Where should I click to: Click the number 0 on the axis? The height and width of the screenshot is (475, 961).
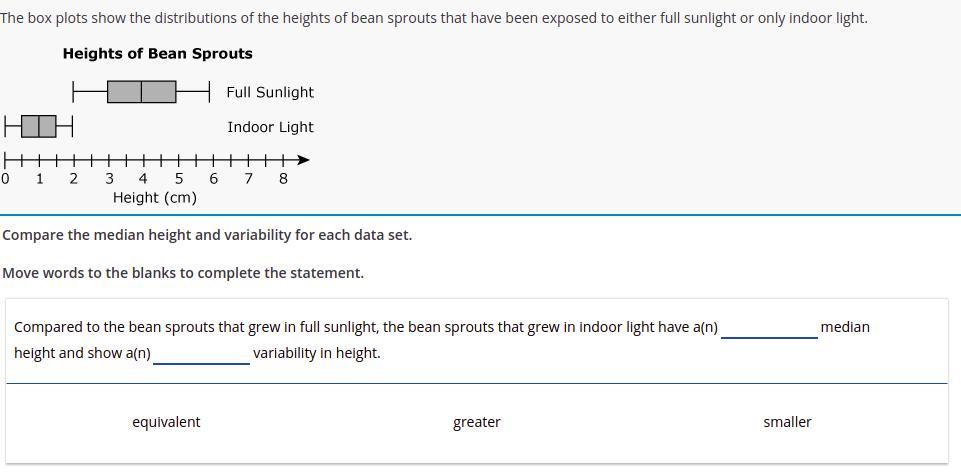pyautogui.click(x=5, y=179)
